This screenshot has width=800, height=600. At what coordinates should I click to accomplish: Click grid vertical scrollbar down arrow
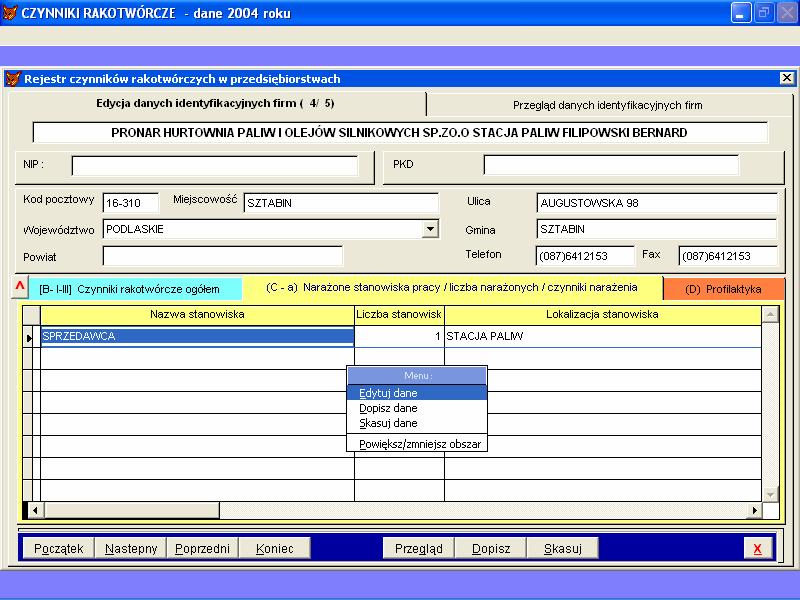pyautogui.click(x=770, y=494)
